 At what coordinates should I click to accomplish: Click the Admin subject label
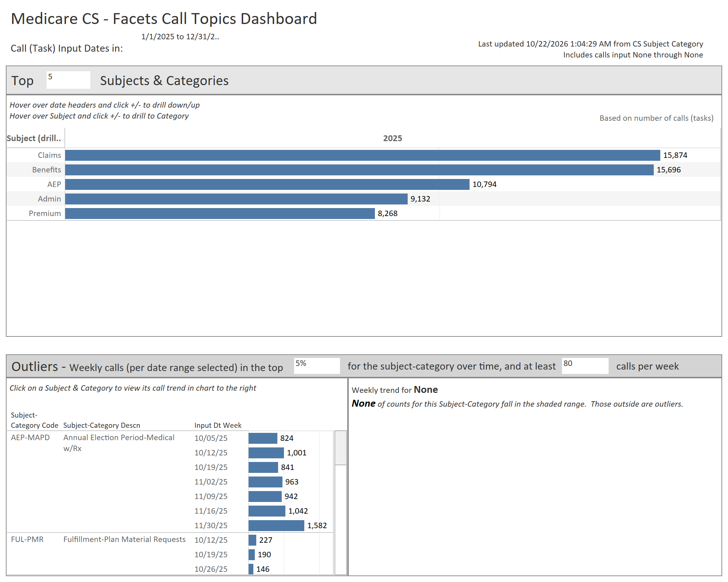coord(50,199)
